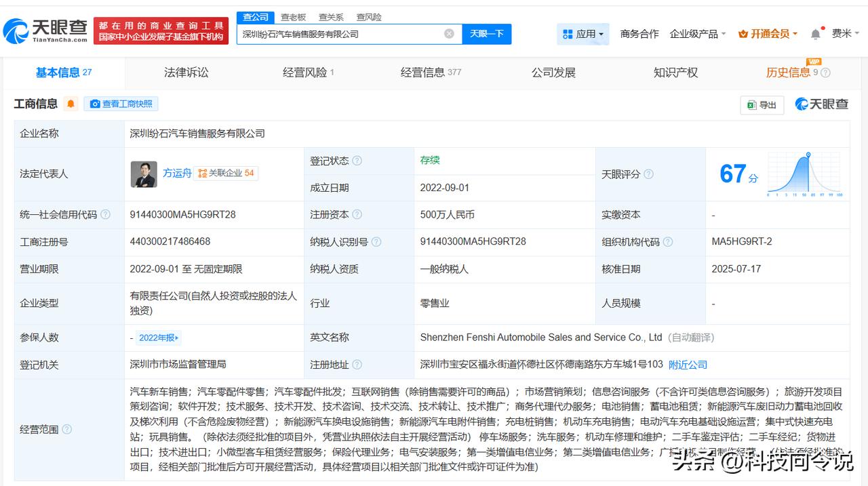Open 法律诉讼 tab
This screenshot has height=486, width=868.
click(186, 73)
